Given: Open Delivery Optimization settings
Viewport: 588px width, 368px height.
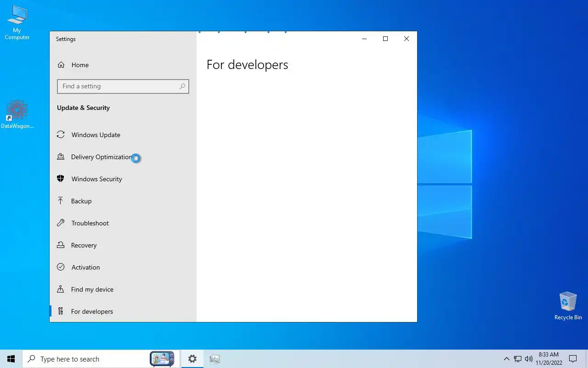Looking at the screenshot, I should click(123, 157).
